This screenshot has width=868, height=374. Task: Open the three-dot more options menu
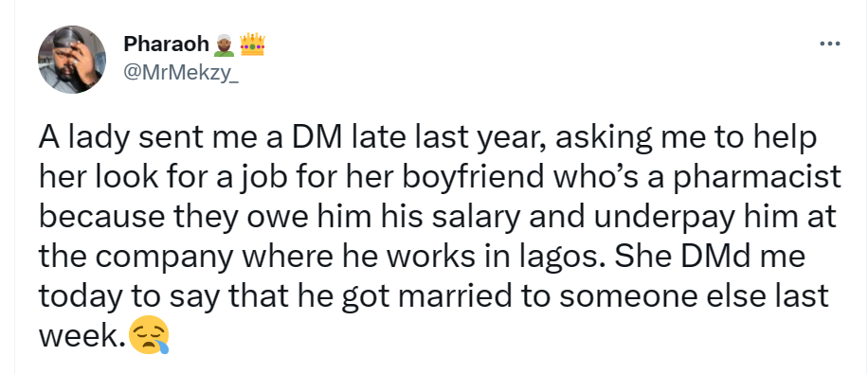coord(830,44)
